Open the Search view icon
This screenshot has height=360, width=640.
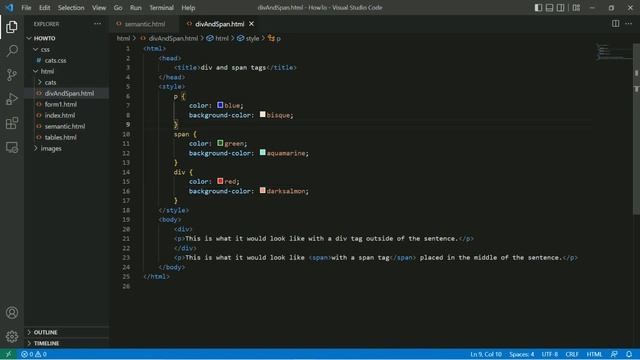[12, 51]
